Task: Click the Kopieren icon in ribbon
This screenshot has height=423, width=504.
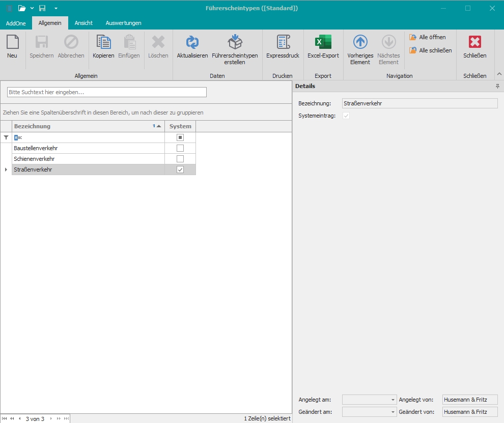Action: (x=103, y=43)
